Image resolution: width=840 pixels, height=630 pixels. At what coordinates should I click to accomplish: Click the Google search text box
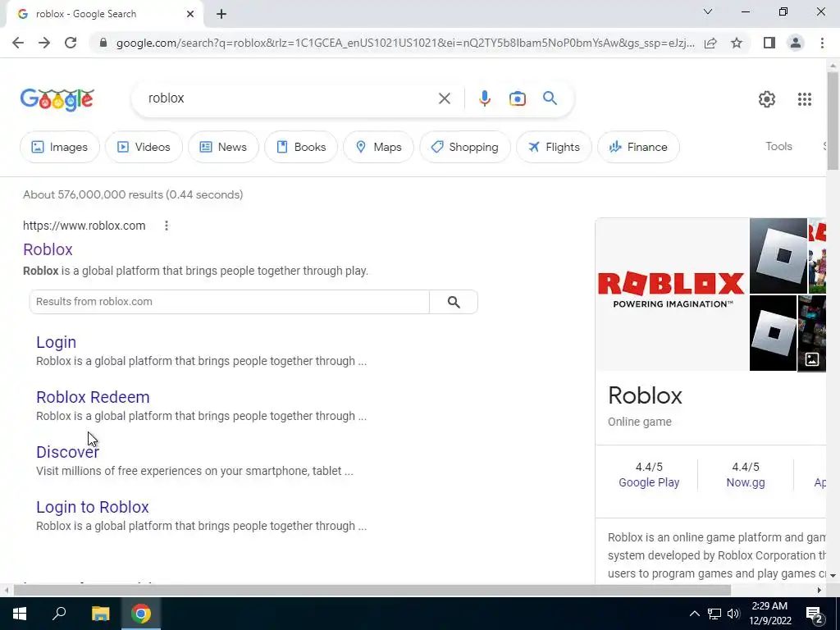tap(290, 98)
